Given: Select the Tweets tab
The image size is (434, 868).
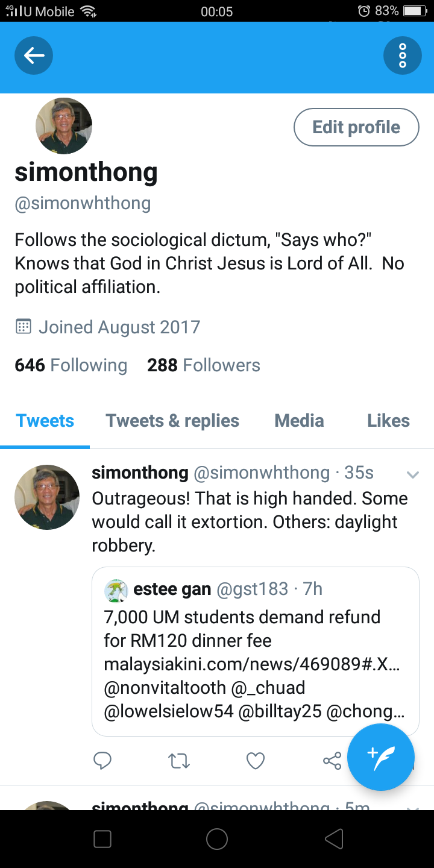Looking at the screenshot, I should [x=45, y=421].
